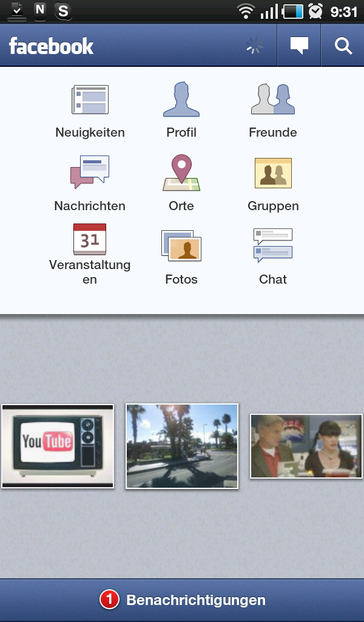Tap the Skype status bar icon

pyautogui.click(x=63, y=11)
